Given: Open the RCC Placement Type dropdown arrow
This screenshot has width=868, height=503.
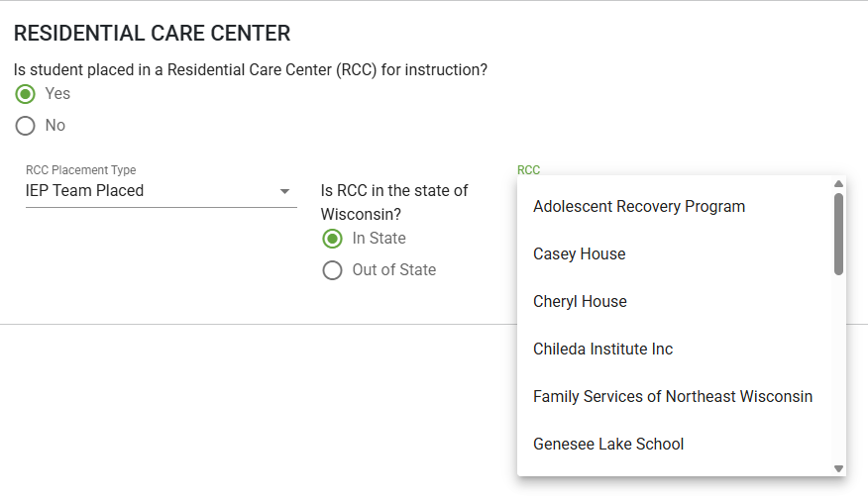Looking at the screenshot, I should [x=284, y=191].
